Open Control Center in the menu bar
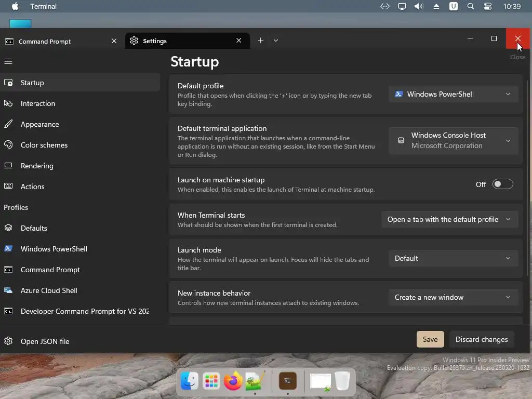Image resolution: width=532 pixels, height=399 pixels. point(487,6)
